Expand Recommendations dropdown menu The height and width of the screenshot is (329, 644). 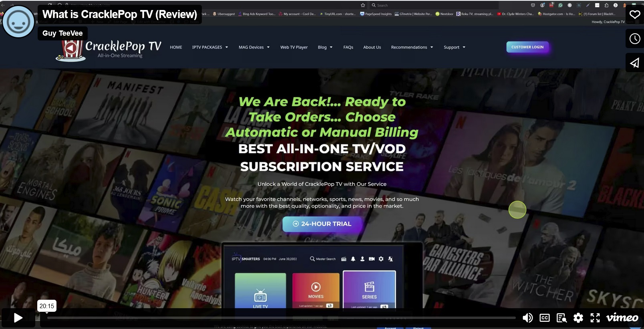412,47
